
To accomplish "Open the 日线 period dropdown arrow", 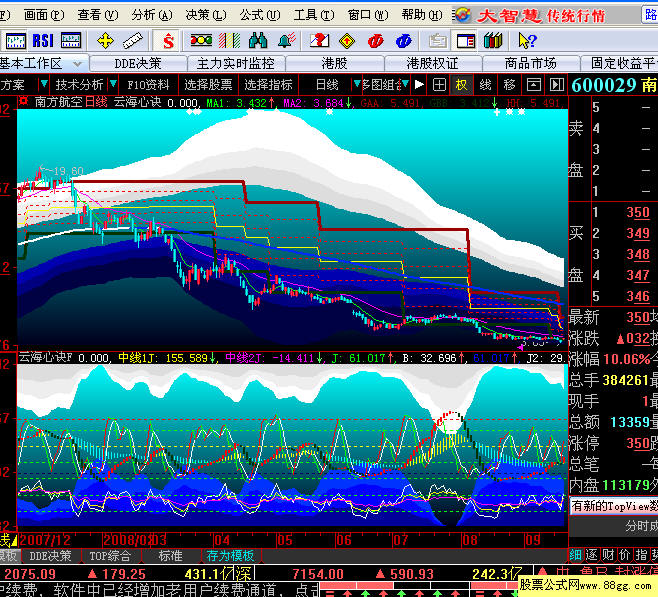I will [x=357, y=84].
